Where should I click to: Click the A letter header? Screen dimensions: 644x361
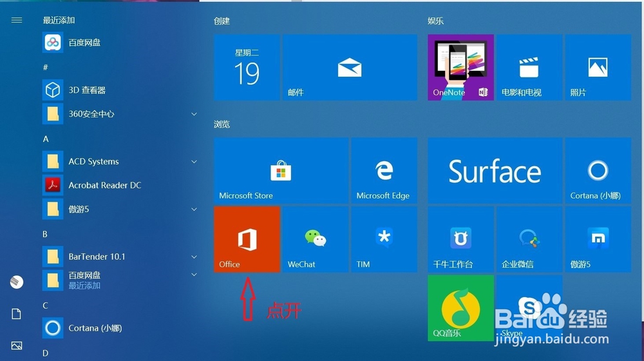(x=46, y=139)
